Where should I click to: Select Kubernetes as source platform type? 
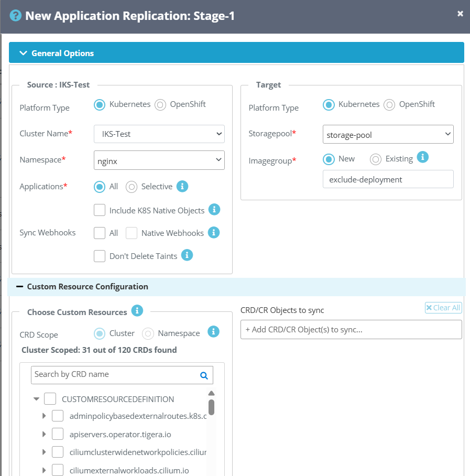tap(100, 105)
